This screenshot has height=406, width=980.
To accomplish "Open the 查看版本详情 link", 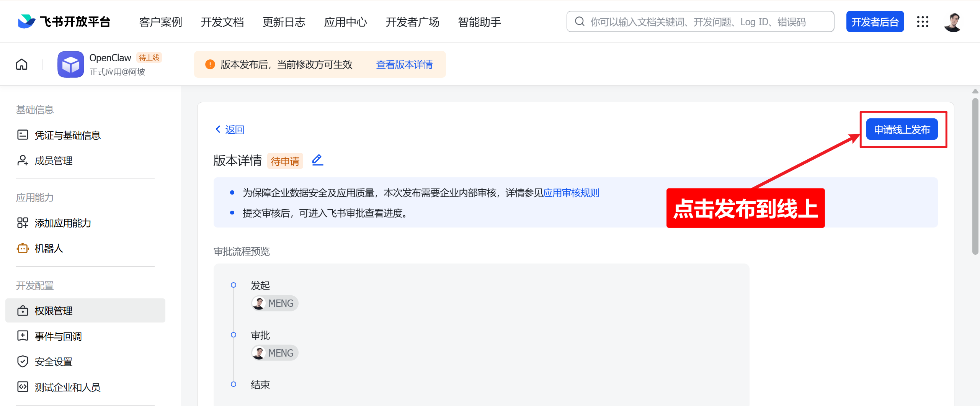I will tap(404, 64).
